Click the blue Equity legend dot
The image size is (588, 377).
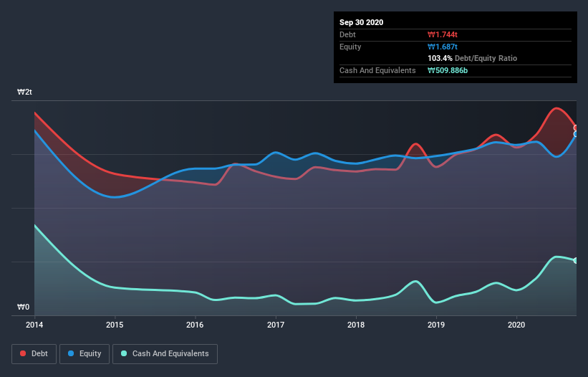(x=71, y=353)
